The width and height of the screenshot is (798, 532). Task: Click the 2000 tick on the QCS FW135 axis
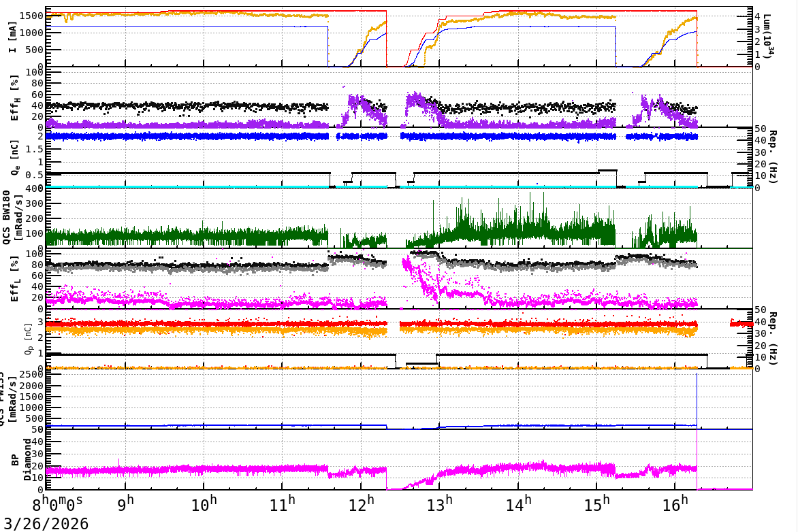[x=31, y=386]
